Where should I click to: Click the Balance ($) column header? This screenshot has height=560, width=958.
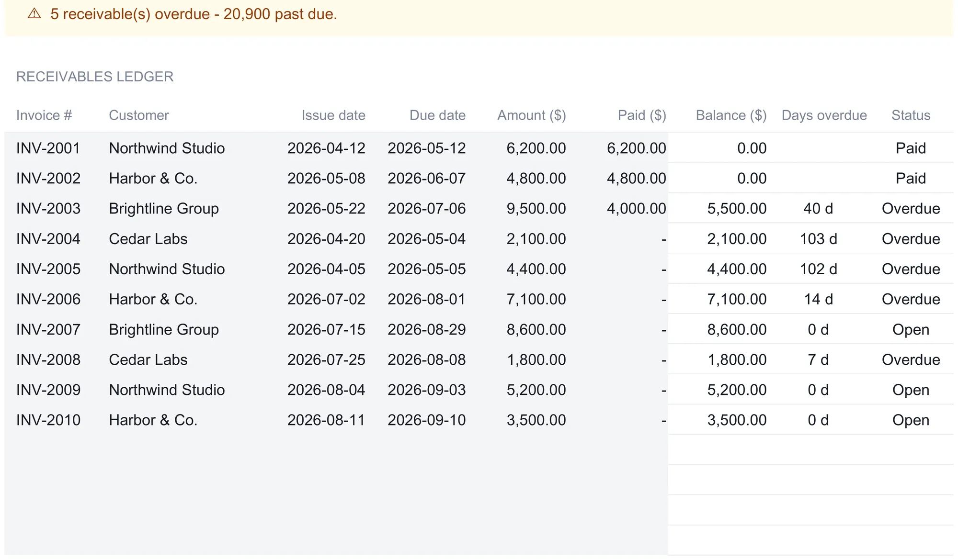[731, 115]
